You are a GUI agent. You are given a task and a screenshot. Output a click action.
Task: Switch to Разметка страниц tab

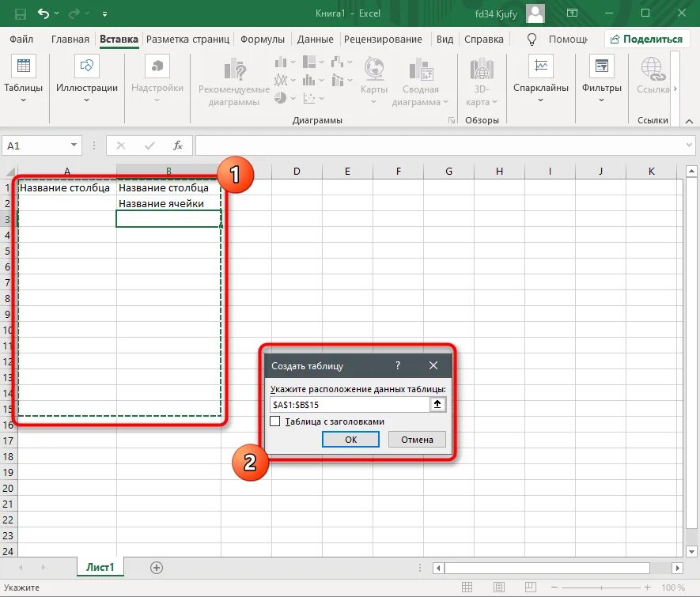(x=187, y=40)
